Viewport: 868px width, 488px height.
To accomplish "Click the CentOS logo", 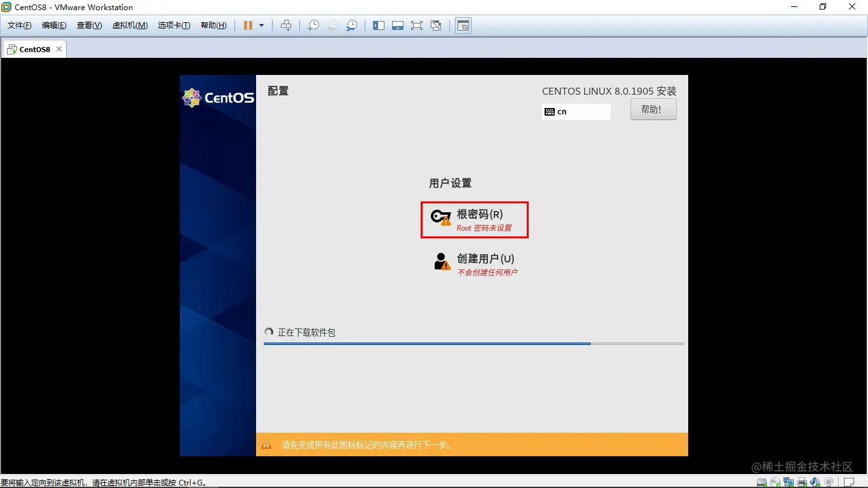I will coord(218,98).
